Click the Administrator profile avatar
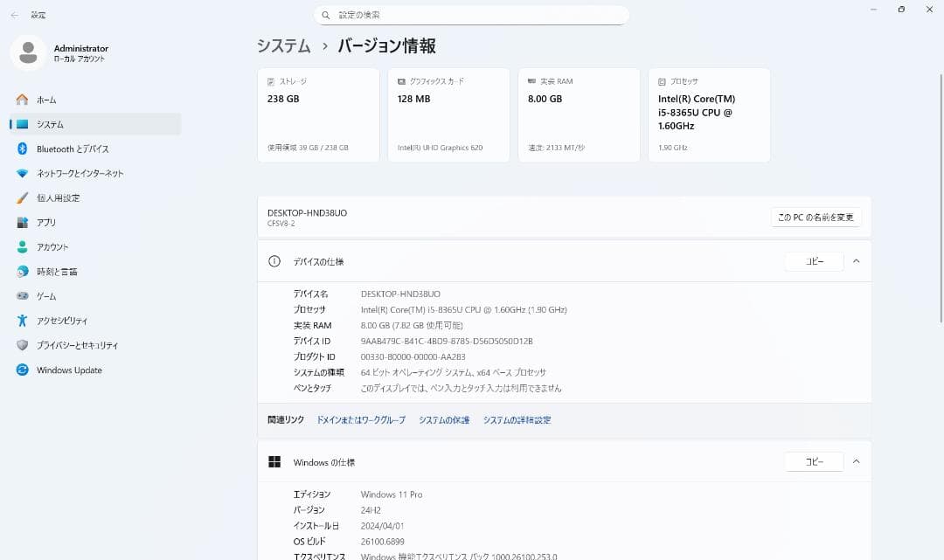Screen dimensions: 944x560 pos(28,53)
